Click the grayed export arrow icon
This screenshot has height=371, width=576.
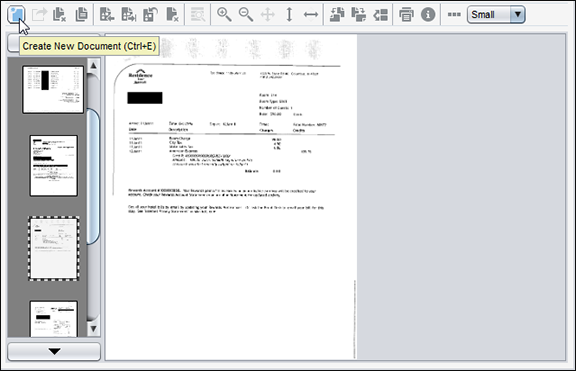pos(39,15)
